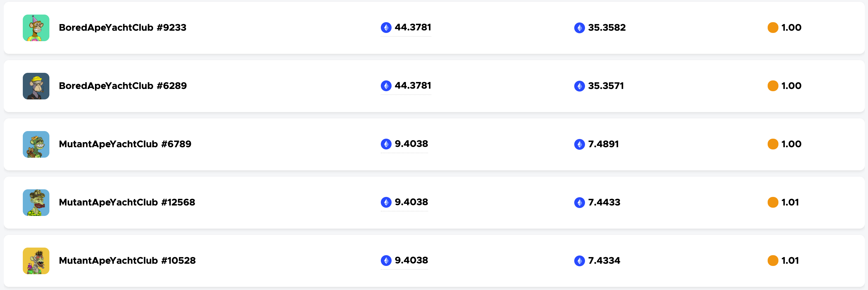
Task: Click the ETH icon next to 35.3571
Action: point(579,86)
